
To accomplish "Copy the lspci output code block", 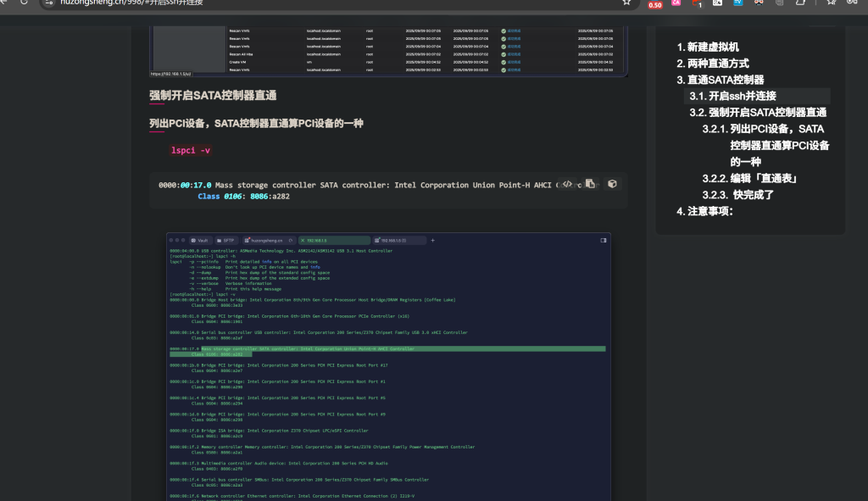I will tap(590, 184).
